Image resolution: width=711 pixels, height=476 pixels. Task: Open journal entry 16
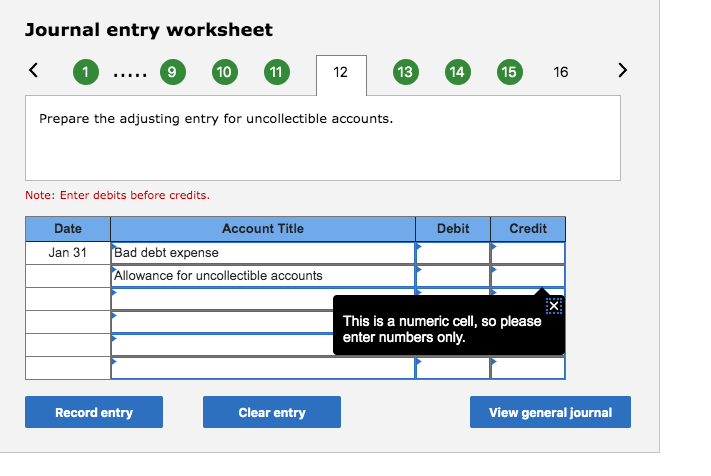pos(561,72)
